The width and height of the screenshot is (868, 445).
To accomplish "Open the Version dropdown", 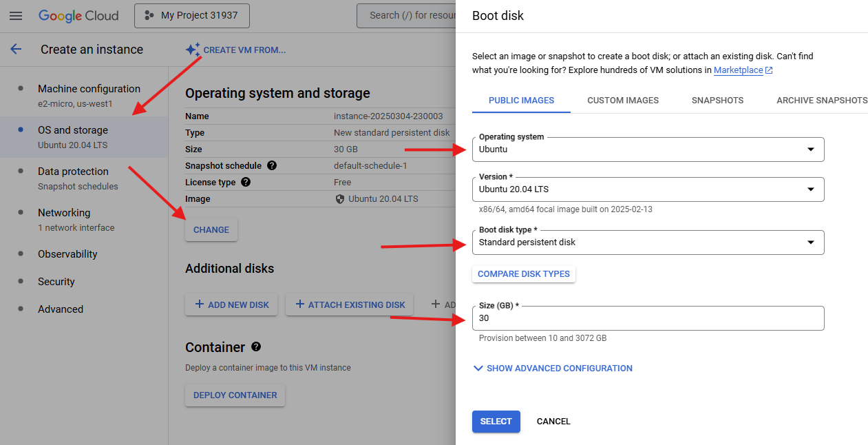I will tap(812, 189).
